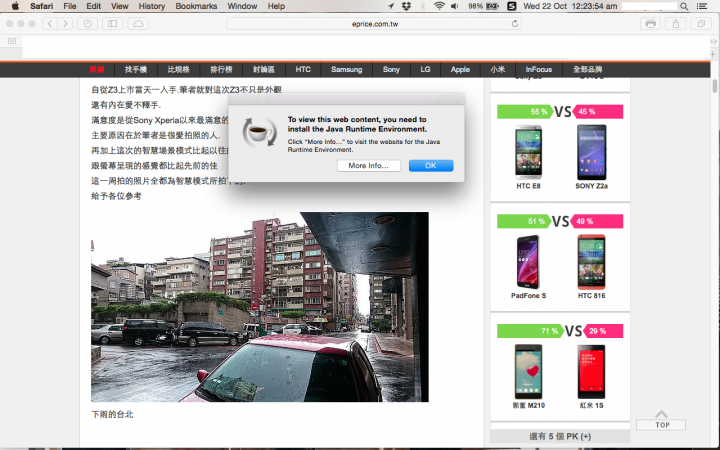720x450 pixels.
Task: Click the 鄉董 M210 phone thumbnail
Action: tap(528, 371)
